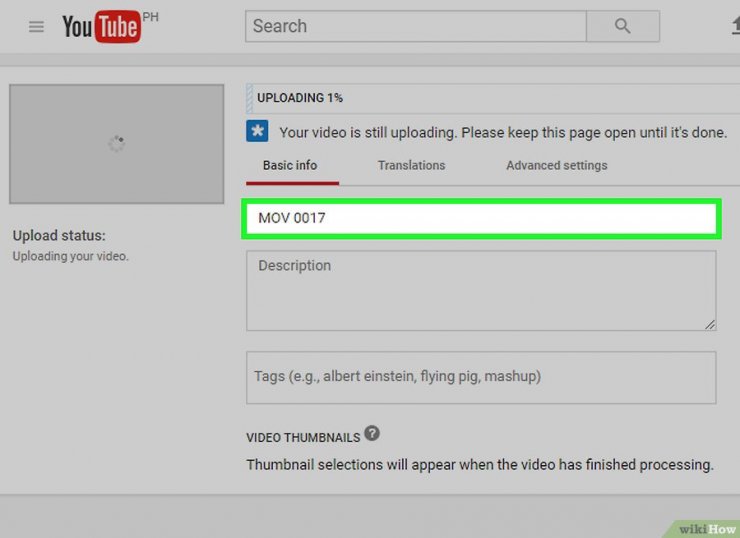This screenshot has height=538, width=740.
Task: Click the Tags input field
Action: [x=481, y=377]
